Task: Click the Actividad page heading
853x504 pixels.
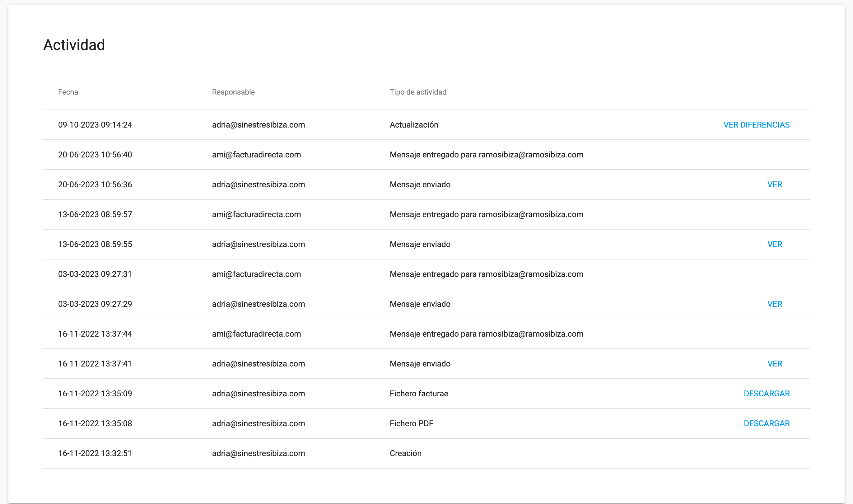Action: (x=74, y=45)
